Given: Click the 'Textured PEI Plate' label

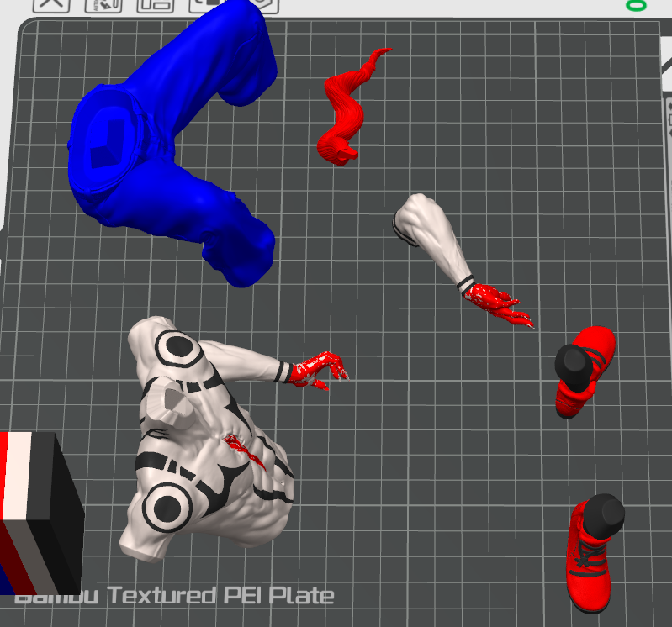Looking at the screenshot, I should click(220, 596).
